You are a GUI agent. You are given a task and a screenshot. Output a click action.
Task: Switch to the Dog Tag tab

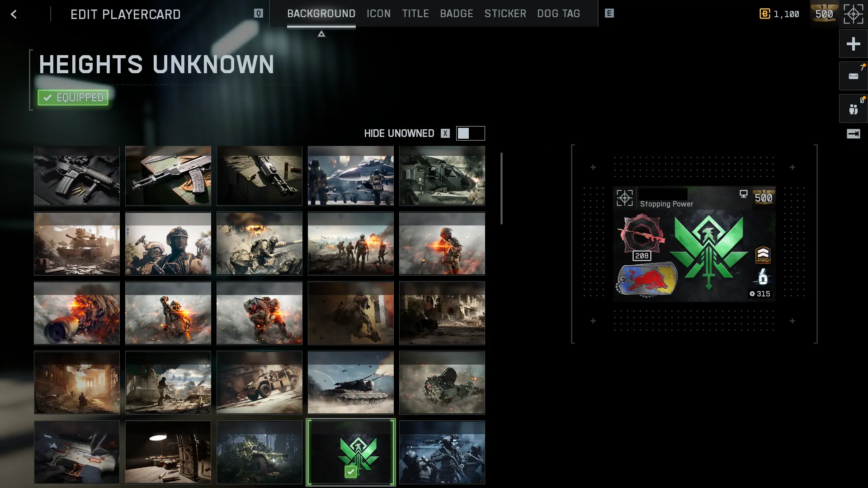coord(558,14)
